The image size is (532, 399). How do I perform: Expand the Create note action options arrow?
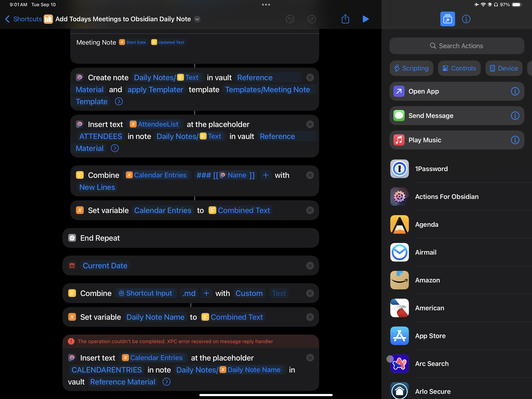[x=119, y=101]
